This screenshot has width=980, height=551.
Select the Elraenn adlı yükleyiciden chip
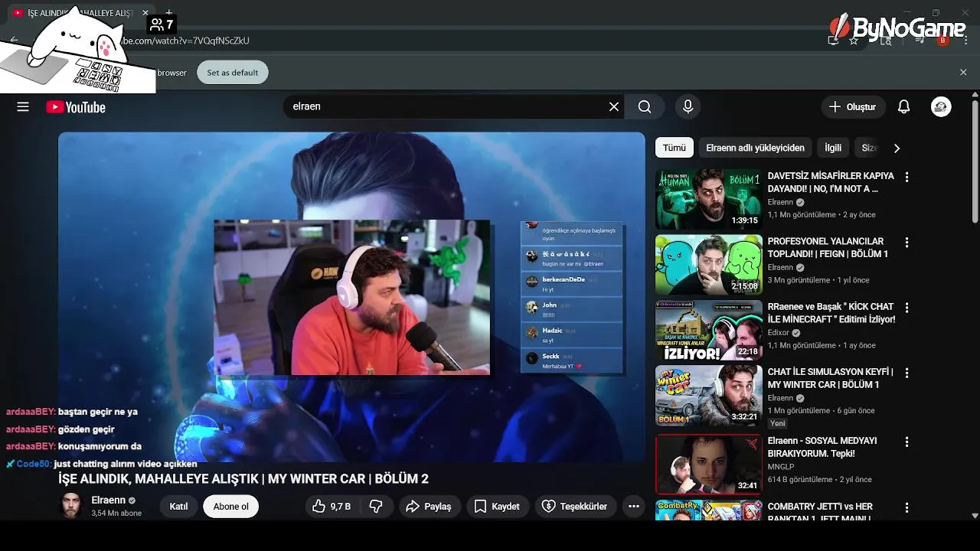point(755,148)
